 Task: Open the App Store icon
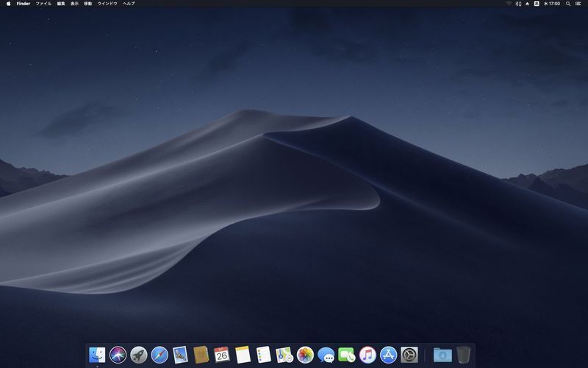[x=388, y=355]
